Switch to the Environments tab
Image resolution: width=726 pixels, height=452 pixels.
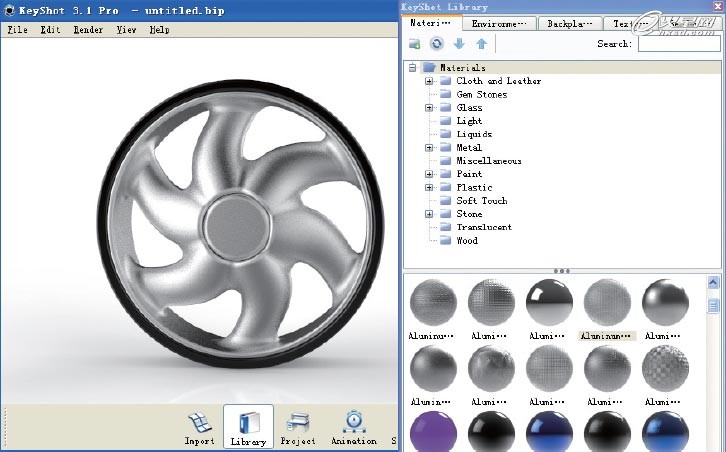499,24
